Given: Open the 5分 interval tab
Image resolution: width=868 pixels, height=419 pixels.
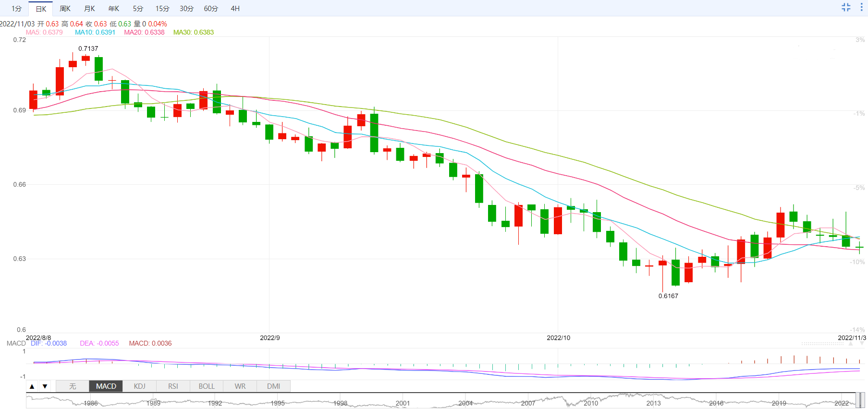Looking at the screenshot, I should click(138, 9).
